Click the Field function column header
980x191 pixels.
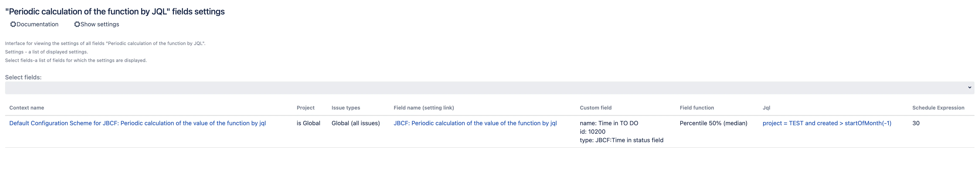[x=697, y=108]
